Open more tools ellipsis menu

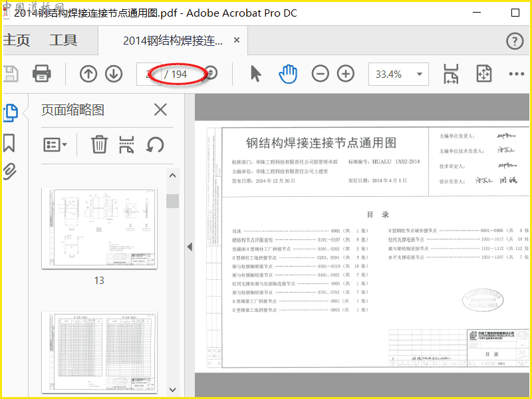tap(517, 74)
